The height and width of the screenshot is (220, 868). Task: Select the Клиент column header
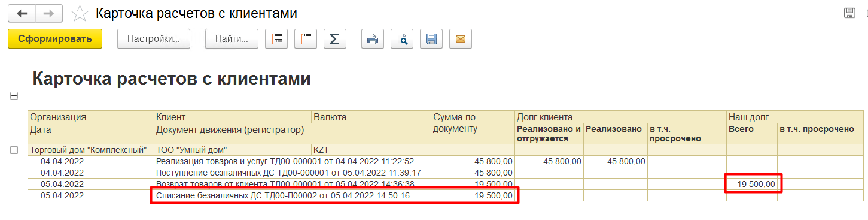point(233,117)
